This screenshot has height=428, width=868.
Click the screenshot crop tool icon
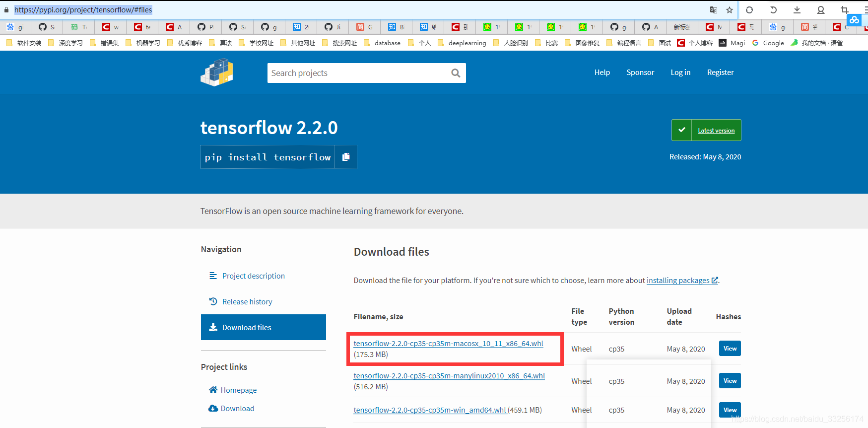tap(845, 10)
